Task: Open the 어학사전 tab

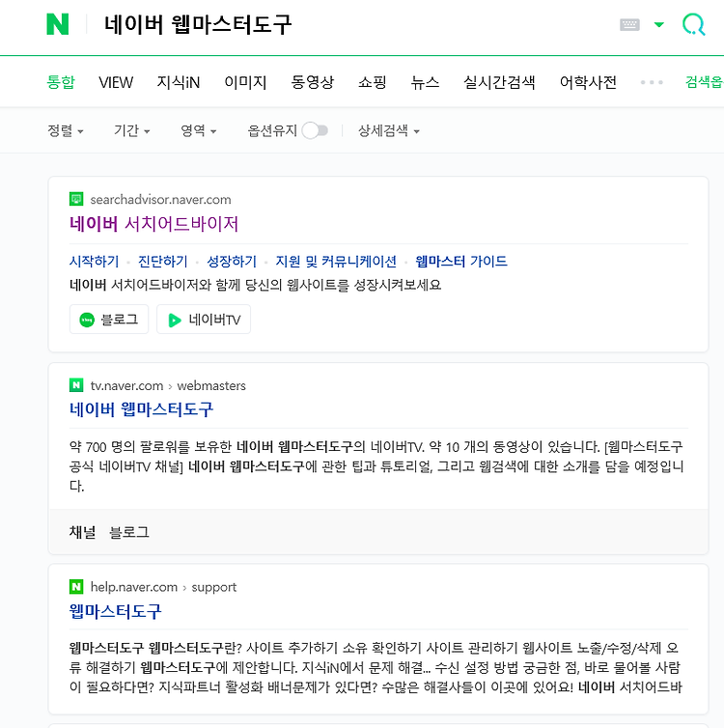Action: (x=588, y=82)
